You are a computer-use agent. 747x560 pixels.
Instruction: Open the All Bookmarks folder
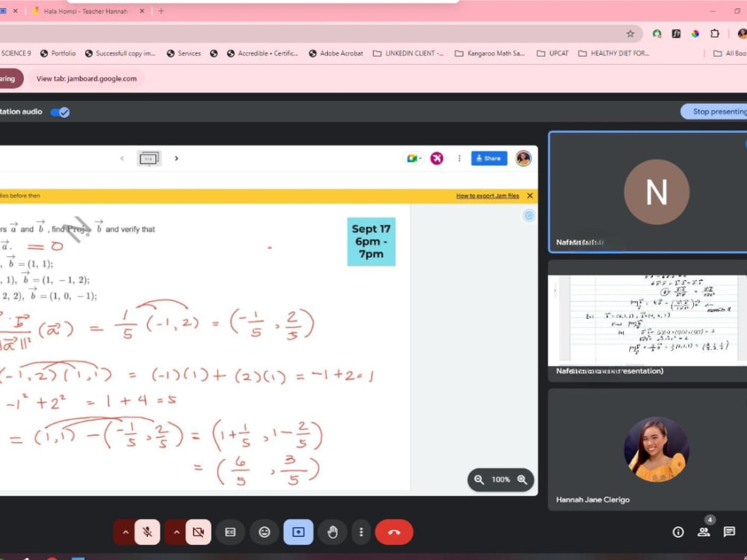point(730,53)
